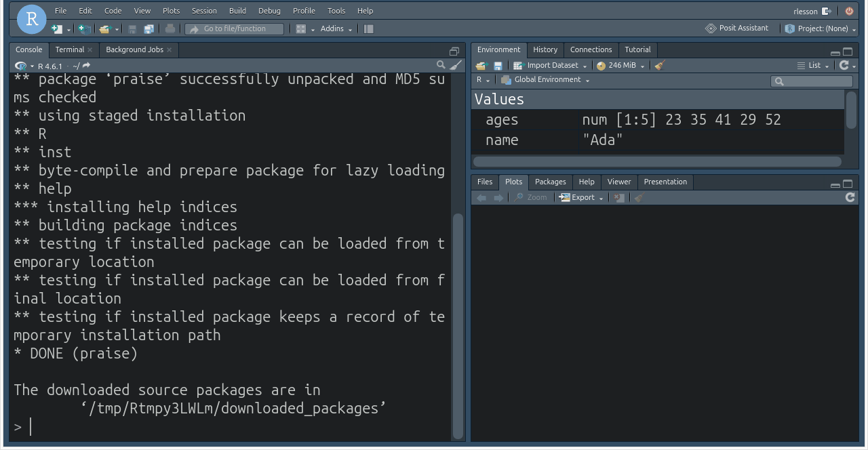Viewport: 868px width, 450px height.
Task: Click the Environment horizontal scrollbar
Action: point(657,162)
